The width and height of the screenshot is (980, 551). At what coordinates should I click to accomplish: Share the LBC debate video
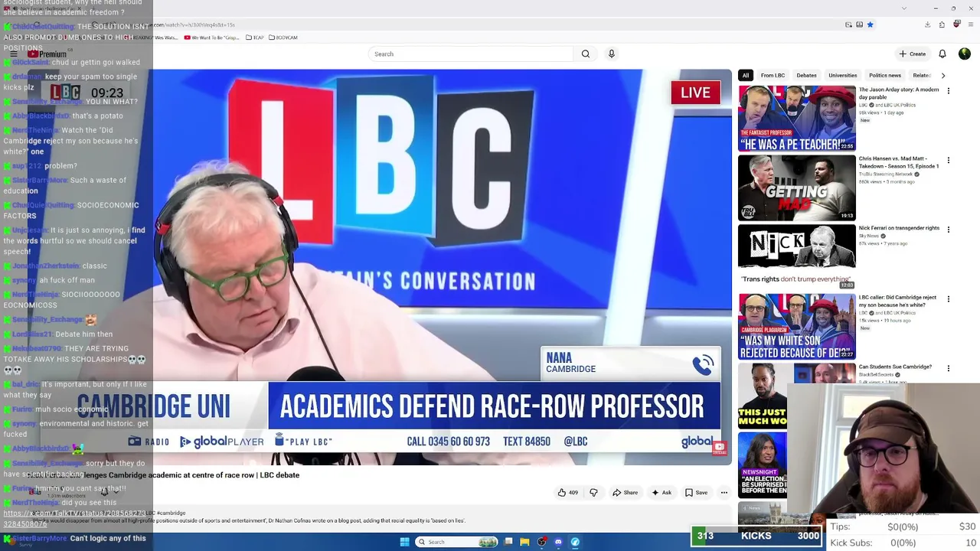[x=625, y=493]
